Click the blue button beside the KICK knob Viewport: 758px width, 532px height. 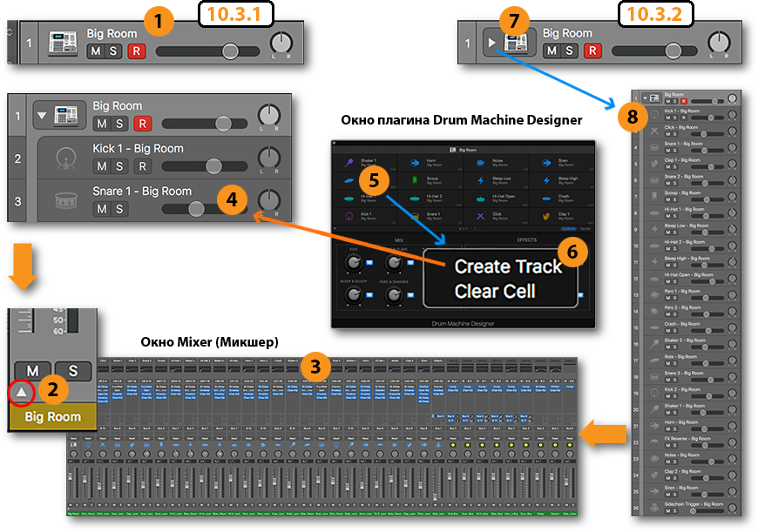(x=369, y=262)
